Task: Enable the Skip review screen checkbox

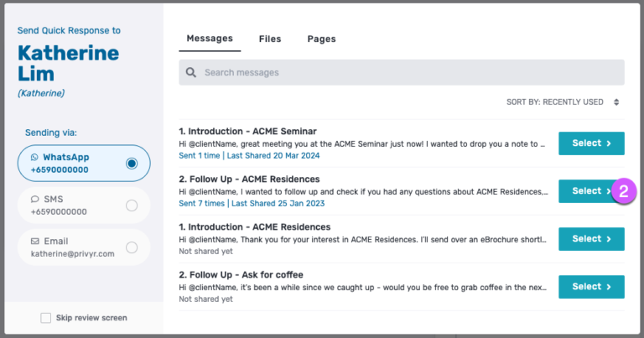Action: pyautogui.click(x=45, y=318)
